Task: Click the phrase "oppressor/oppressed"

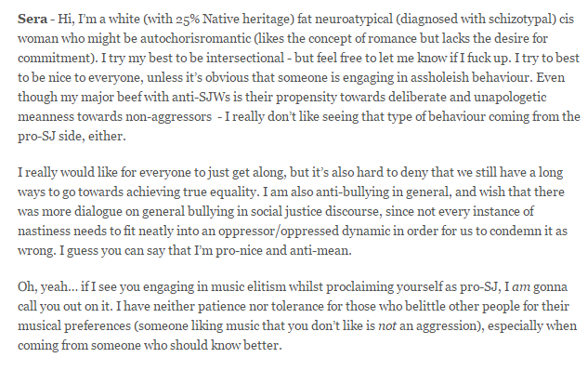Action: (279, 231)
